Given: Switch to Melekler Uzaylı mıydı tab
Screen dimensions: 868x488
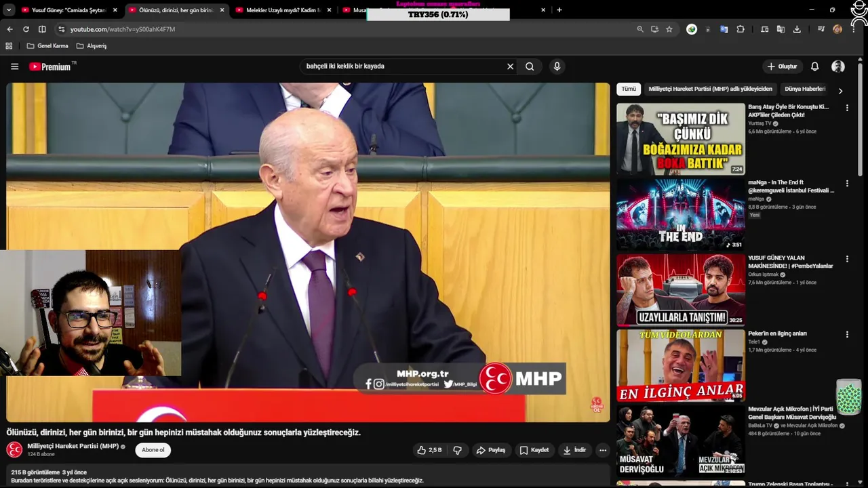Looking at the screenshot, I should pos(283,10).
